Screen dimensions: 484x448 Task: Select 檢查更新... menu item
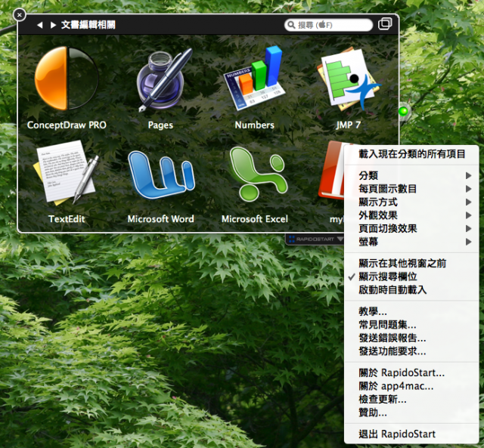[411, 400]
